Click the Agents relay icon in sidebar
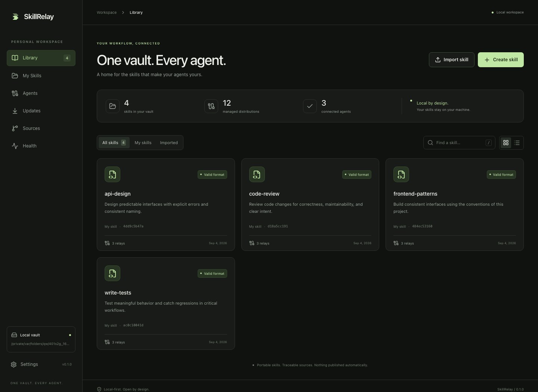This screenshot has width=538, height=392. 15,93
